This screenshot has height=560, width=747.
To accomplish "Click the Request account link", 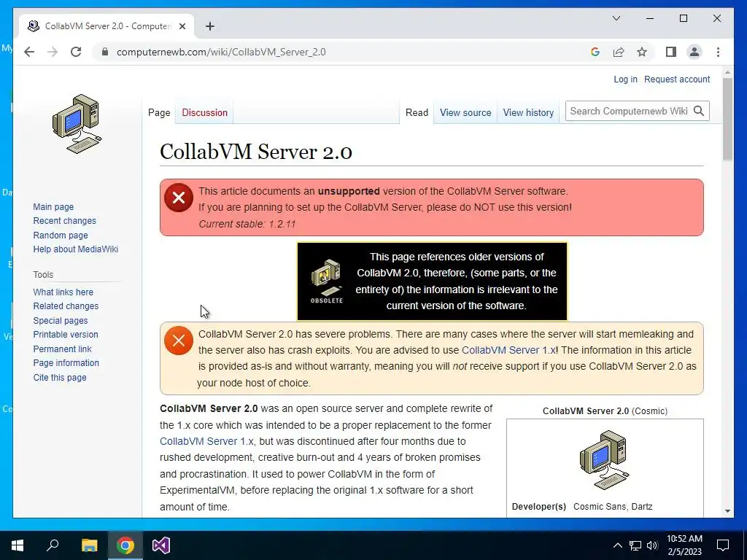I will pos(677,79).
